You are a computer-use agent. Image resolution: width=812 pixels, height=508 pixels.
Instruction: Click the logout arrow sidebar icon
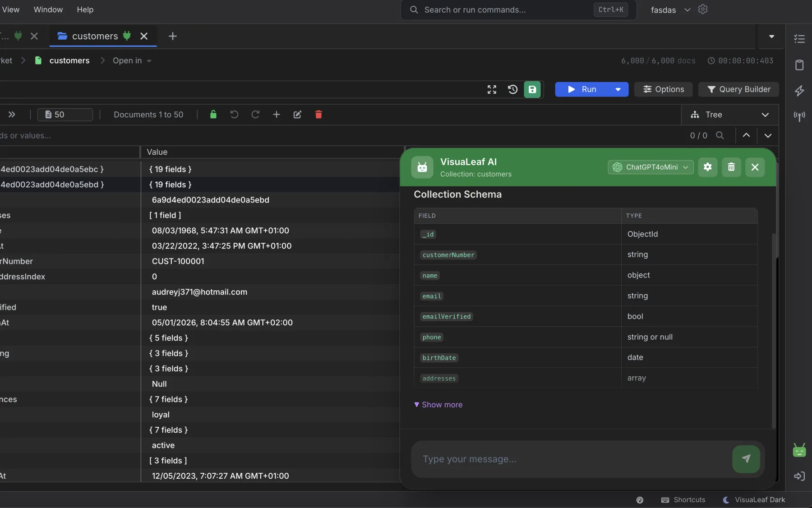point(799,476)
